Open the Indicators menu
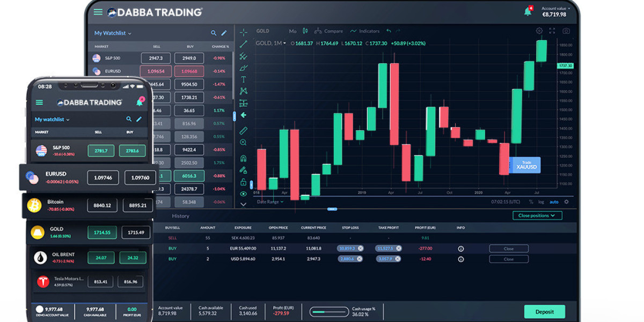 pyautogui.click(x=364, y=31)
